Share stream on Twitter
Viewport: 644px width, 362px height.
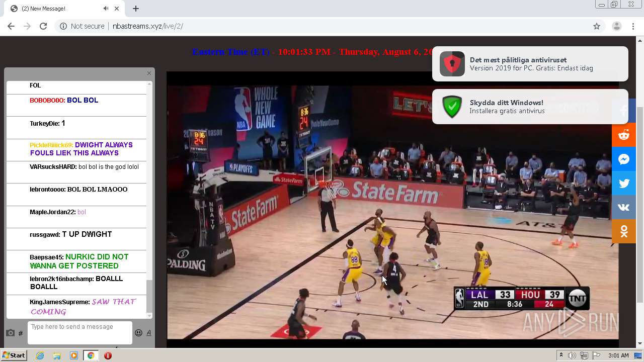tap(624, 184)
